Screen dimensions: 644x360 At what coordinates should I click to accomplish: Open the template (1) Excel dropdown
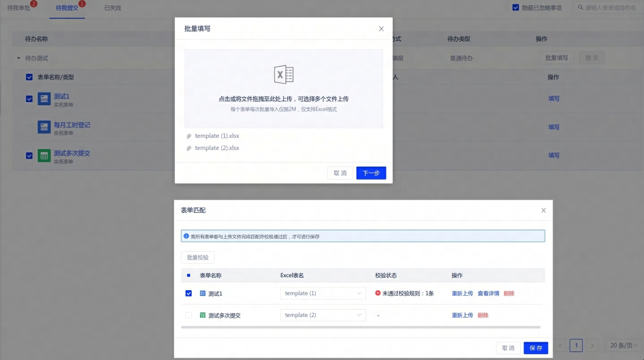point(323,293)
